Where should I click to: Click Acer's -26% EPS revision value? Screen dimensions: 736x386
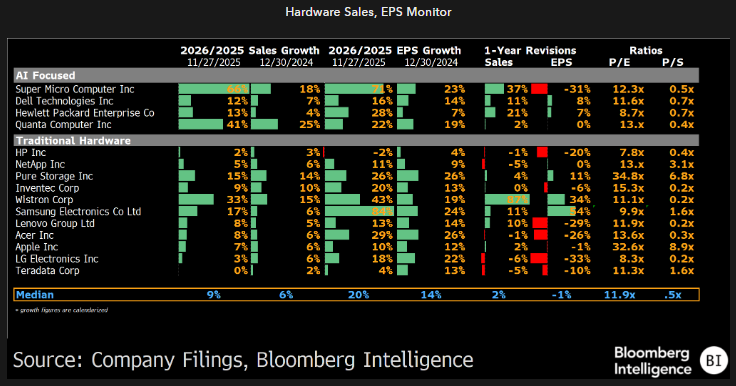point(577,235)
